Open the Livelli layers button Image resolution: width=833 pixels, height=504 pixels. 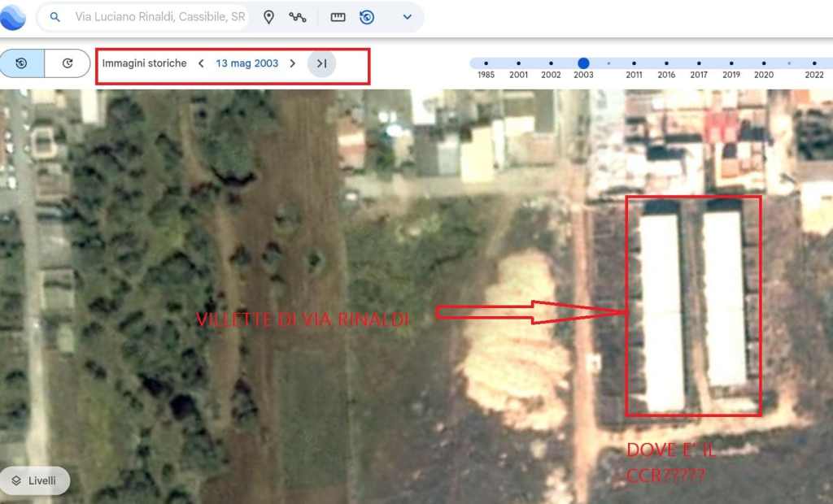click(x=35, y=480)
